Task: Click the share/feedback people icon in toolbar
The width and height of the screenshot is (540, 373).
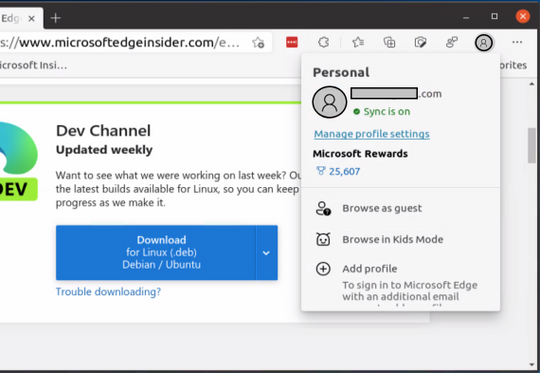Action: [451, 42]
